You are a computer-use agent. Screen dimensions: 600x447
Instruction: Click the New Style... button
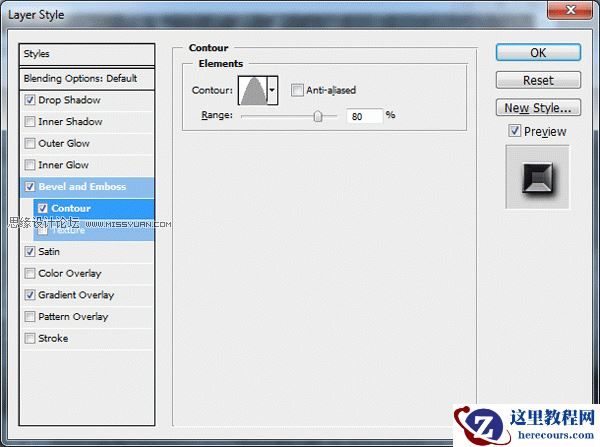(538, 108)
